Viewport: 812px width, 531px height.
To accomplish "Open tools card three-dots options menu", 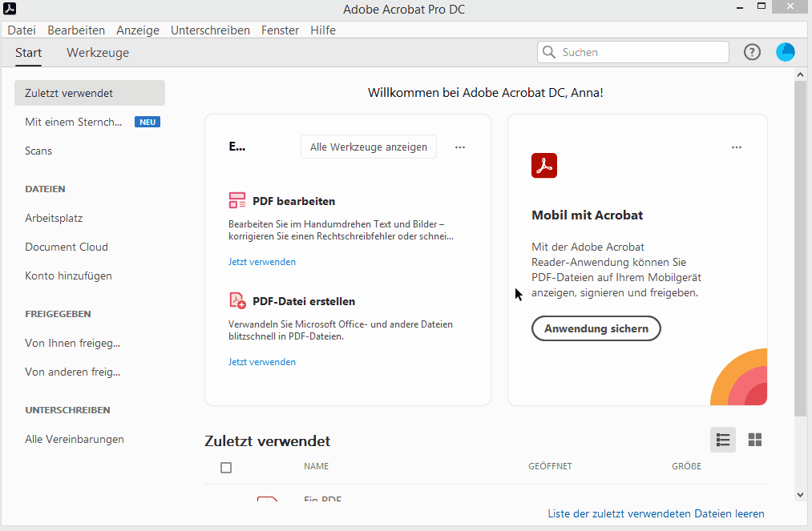I will [x=460, y=147].
